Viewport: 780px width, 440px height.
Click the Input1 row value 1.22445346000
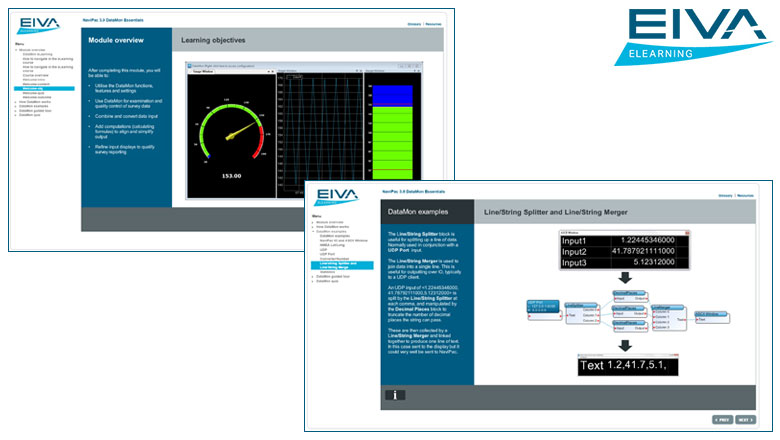pos(647,240)
